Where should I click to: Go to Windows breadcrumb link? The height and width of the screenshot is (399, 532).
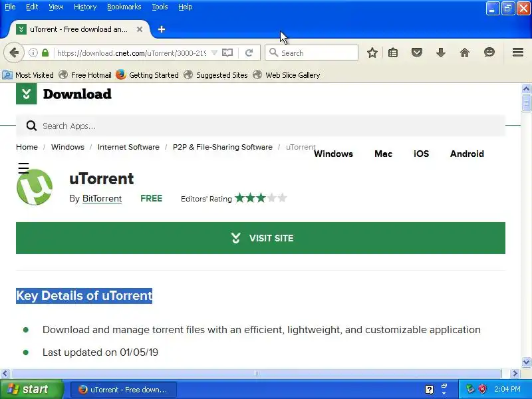(68, 147)
